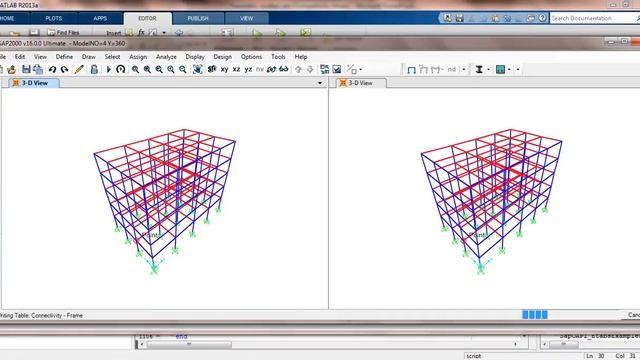Switch to xy plane view

pos(224,69)
